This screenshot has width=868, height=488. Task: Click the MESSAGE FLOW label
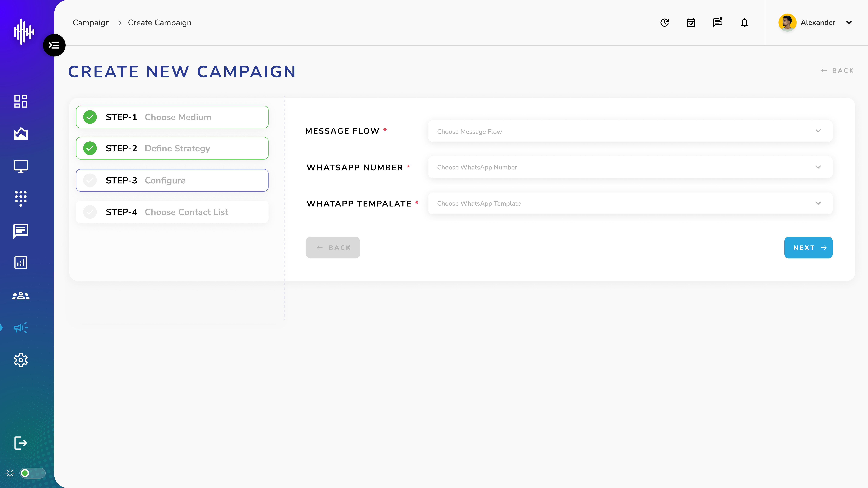tap(342, 131)
